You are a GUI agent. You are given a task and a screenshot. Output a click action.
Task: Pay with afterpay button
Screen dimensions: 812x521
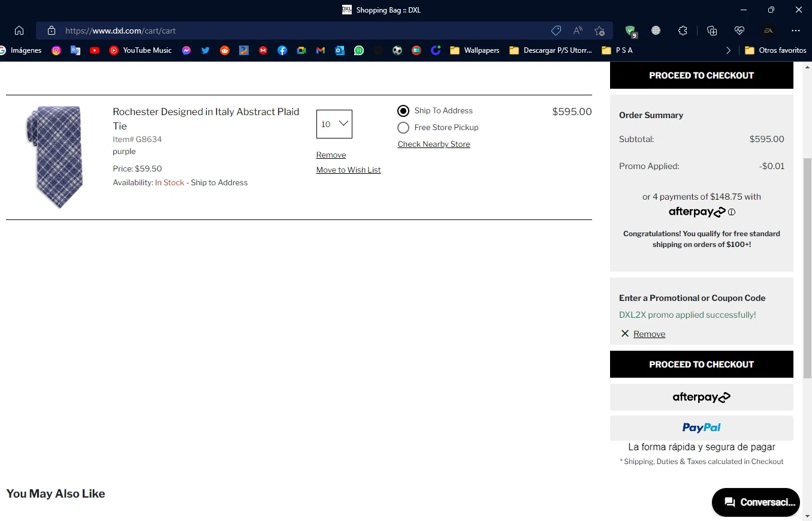tap(702, 397)
